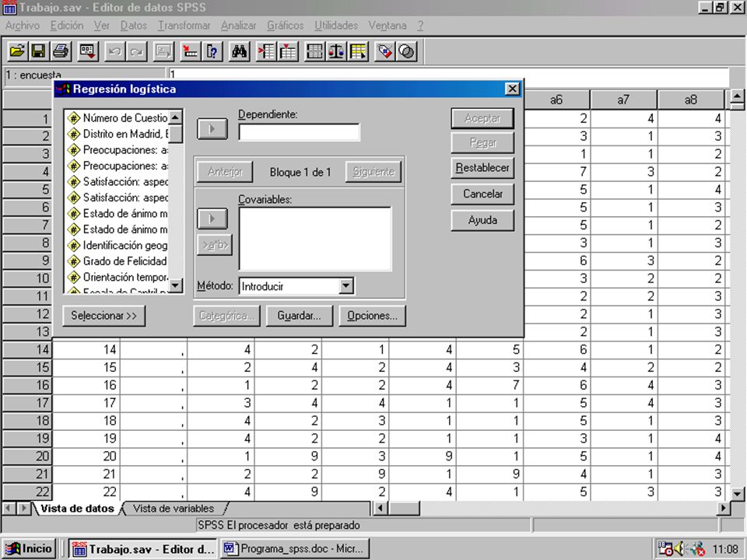
Task: Click the Inicio start button
Action: coord(30,548)
